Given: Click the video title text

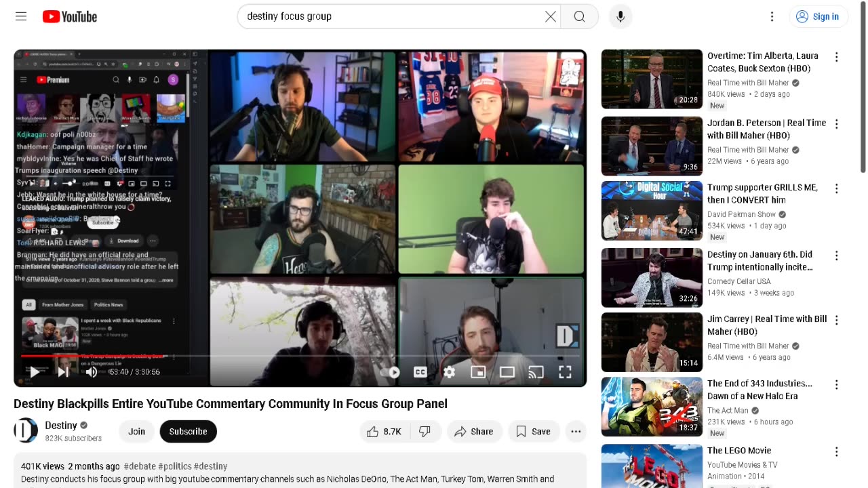Looking at the screenshot, I should tap(231, 404).
